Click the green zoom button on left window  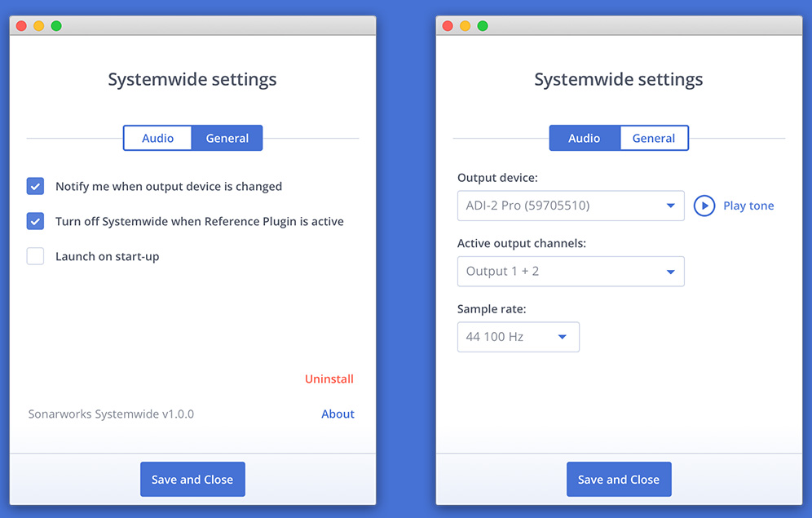[x=56, y=25]
